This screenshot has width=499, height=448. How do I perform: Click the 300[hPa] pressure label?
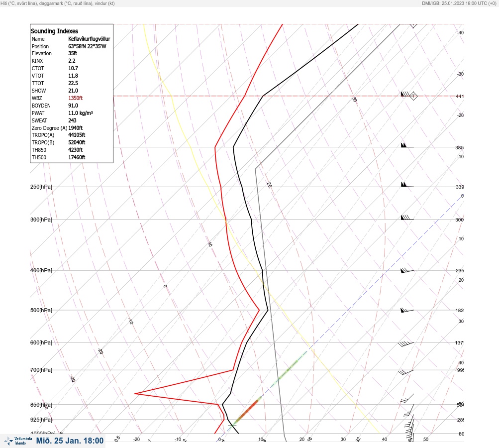(x=41, y=220)
